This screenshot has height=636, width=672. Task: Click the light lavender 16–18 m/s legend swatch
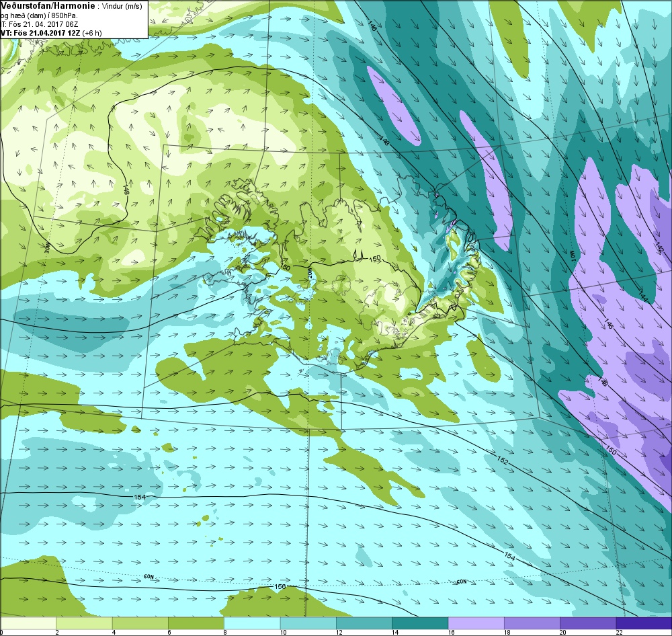pos(476,623)
